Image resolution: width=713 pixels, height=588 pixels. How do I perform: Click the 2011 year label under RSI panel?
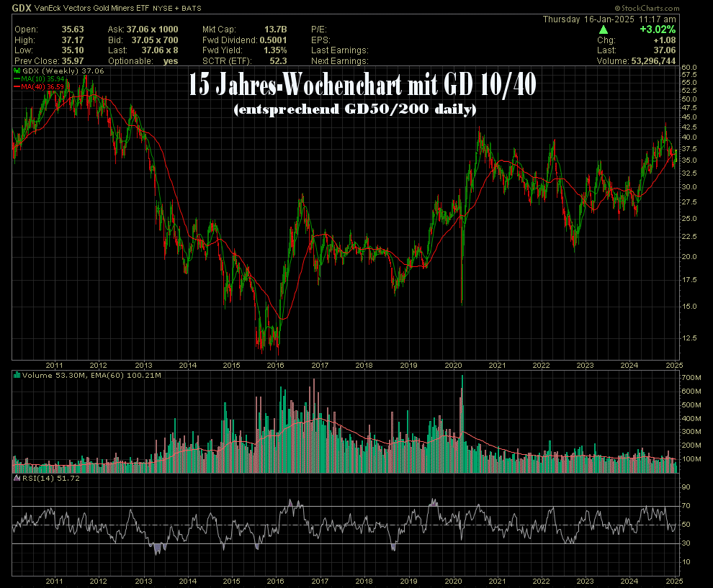pos(55,581)
